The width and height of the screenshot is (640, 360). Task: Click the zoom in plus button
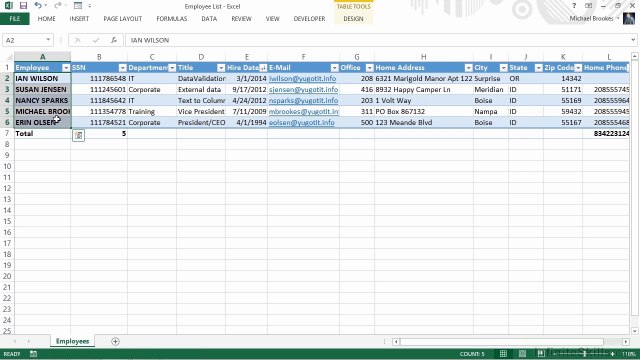612,354
